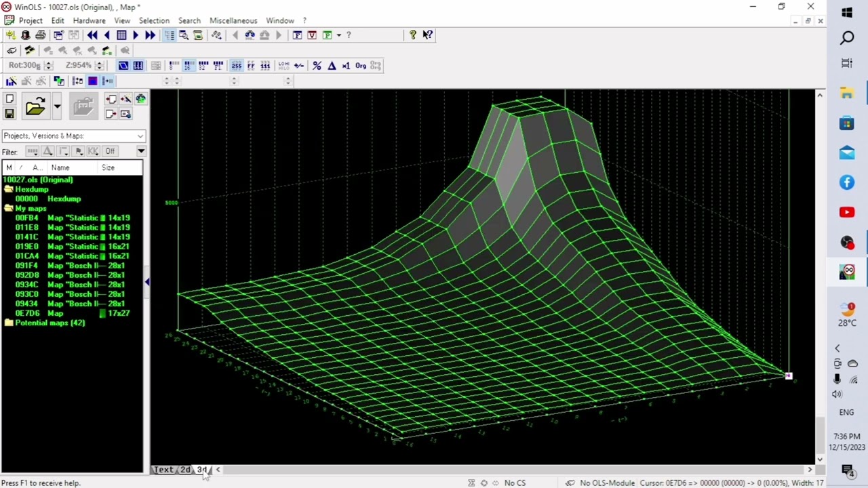
Task: Jump to first map with double-left arrow
Action: click(92, 35)
